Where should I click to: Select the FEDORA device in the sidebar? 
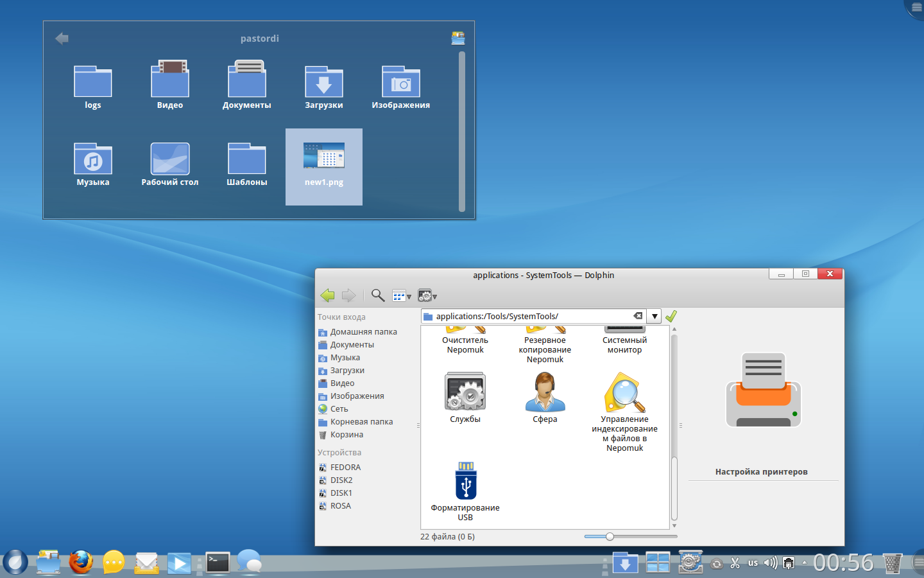[x=345, y=468]
